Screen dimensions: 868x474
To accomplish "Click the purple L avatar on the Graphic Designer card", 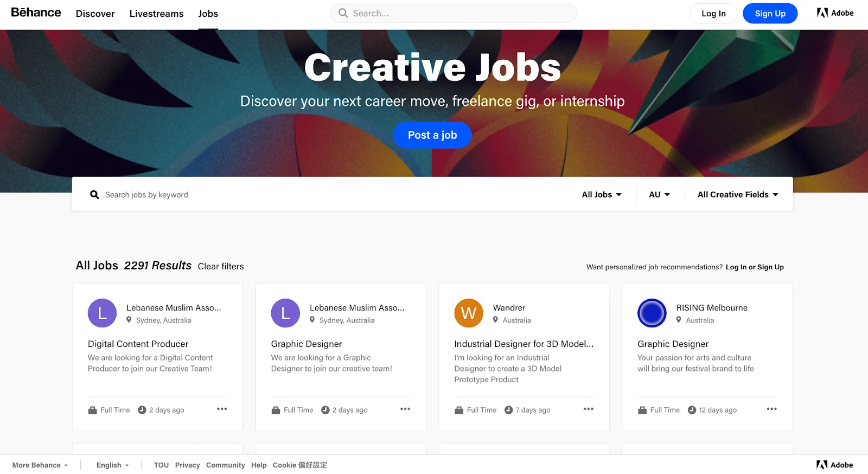I will point(285,313).
